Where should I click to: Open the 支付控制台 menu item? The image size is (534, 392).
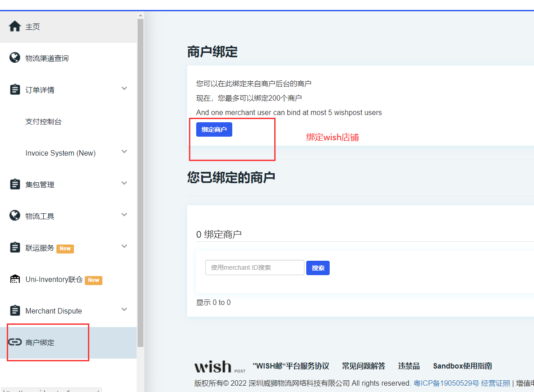click(x=43, y=121)
